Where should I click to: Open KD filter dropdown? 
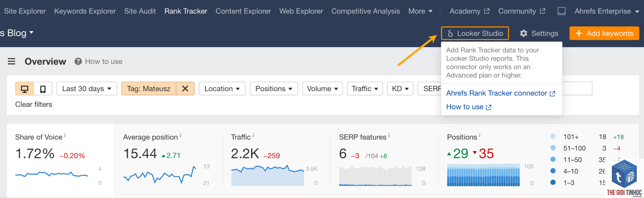click(x=400, y=89)
